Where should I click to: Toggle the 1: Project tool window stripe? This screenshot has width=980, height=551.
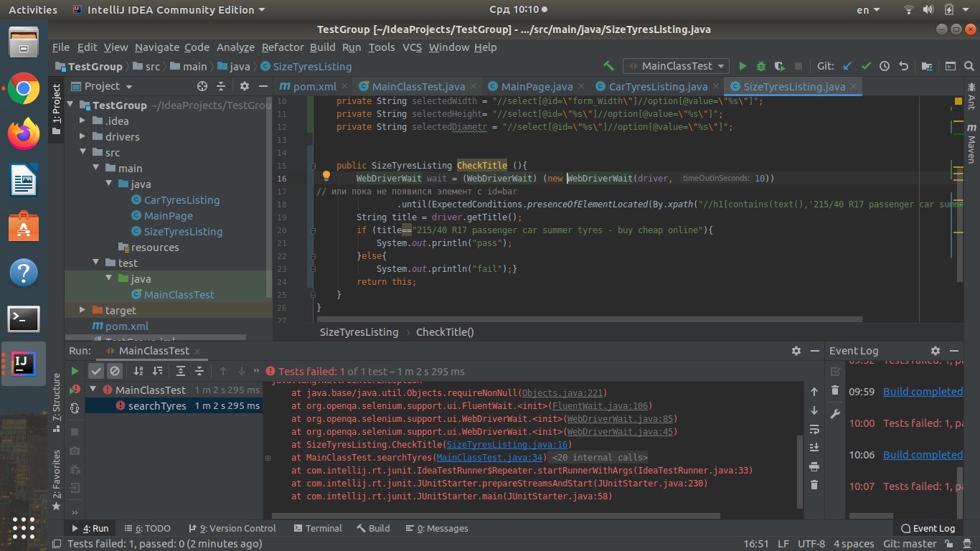(x=57, y=110)
